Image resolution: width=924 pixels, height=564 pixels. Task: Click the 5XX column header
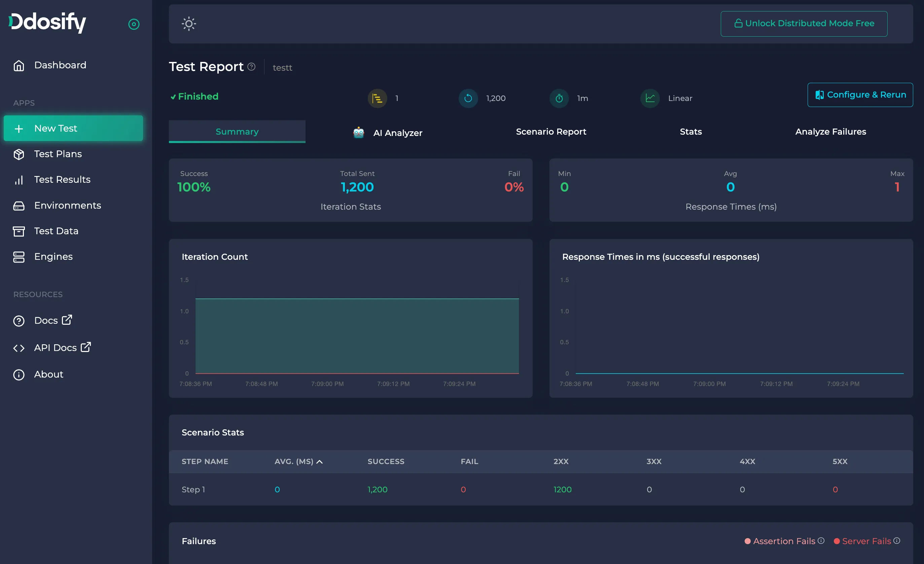tap(840, 462)
